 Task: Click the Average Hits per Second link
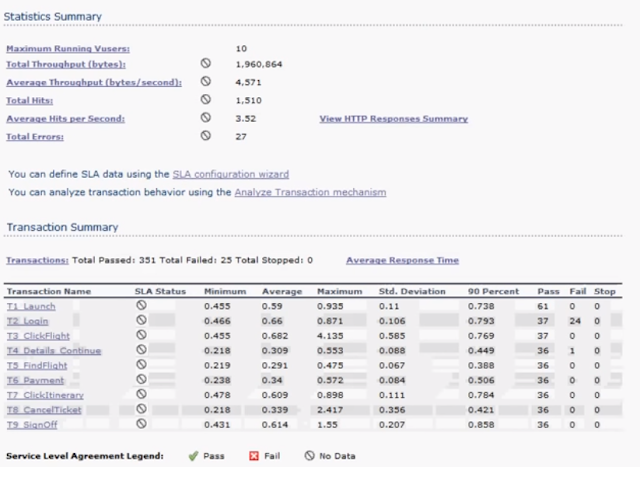point(65,119)
